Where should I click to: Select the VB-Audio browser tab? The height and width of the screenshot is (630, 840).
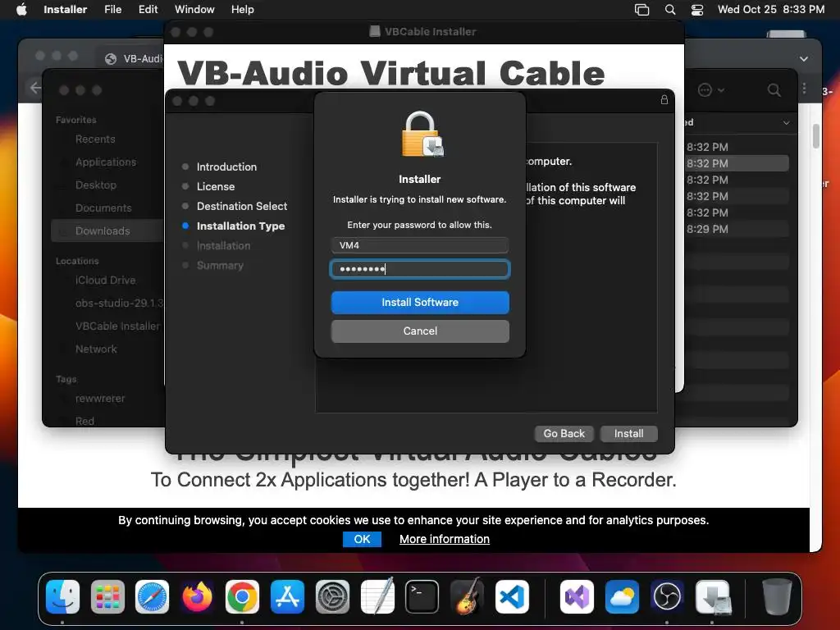click(134, 59)
